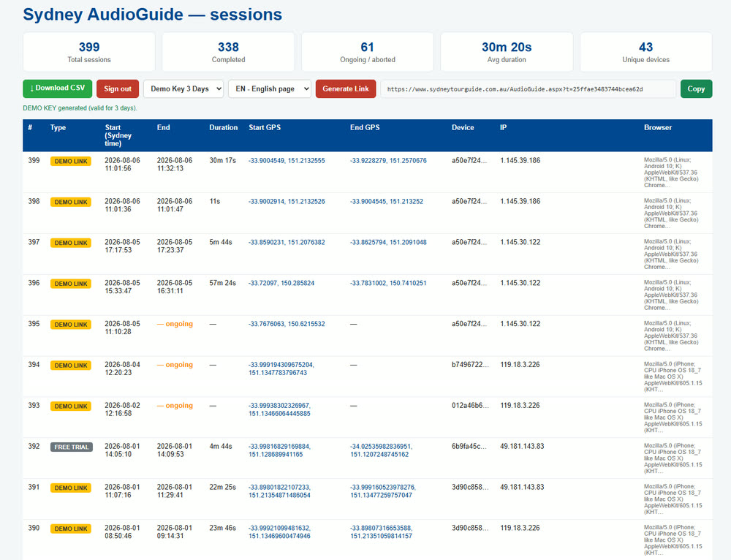The height and width of the screenshot is (560, 731).
Task: Click device ID 6b9fa45c…
Action: tap(469, 446)
